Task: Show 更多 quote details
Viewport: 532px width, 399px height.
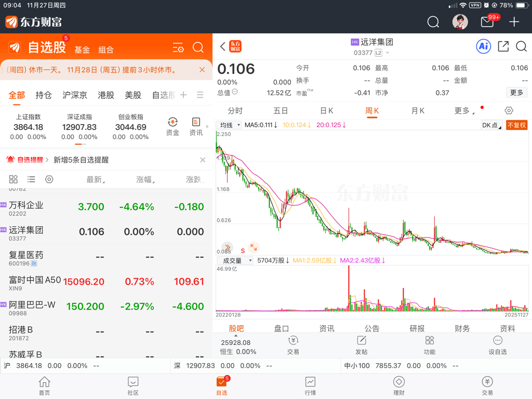Action: (x=516, y=92)
